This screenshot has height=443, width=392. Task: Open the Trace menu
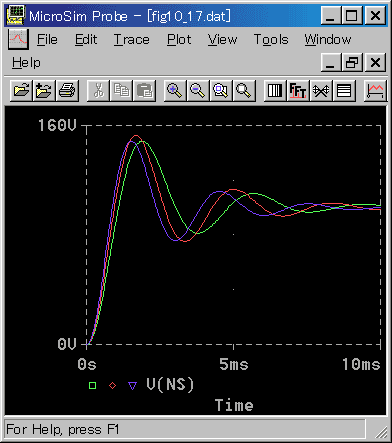tap(132, 40)
